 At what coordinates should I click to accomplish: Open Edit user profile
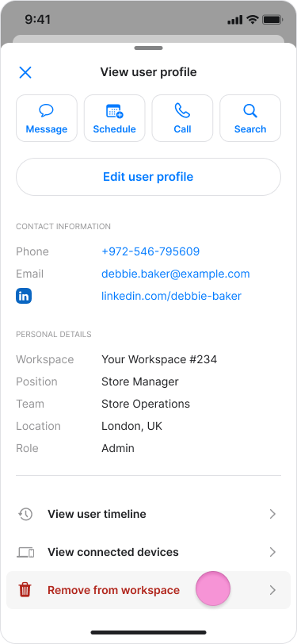tap(149, 177)
